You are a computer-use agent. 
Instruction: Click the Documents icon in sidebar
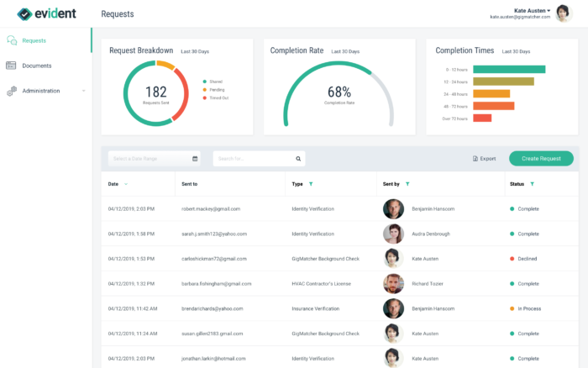(12, 66)
